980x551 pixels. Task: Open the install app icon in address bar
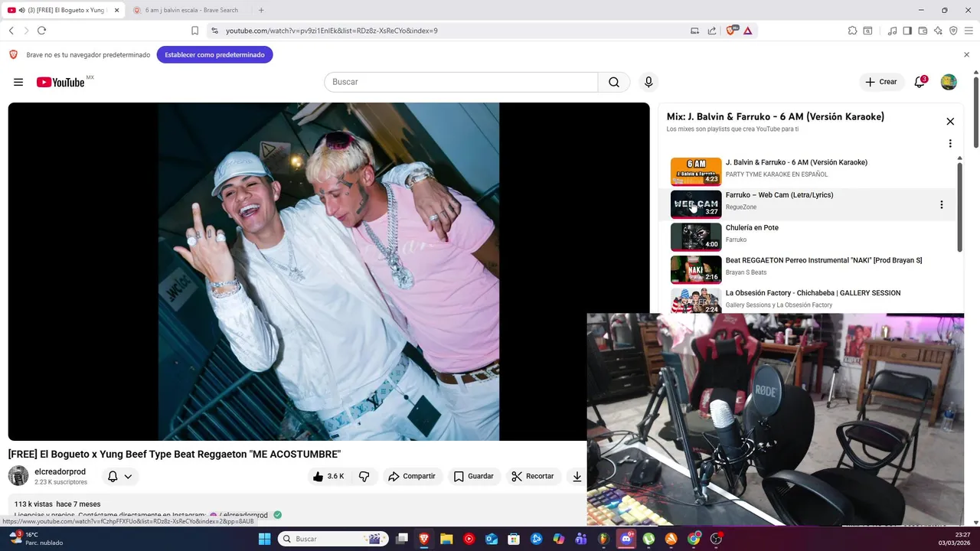click(694, 31)
